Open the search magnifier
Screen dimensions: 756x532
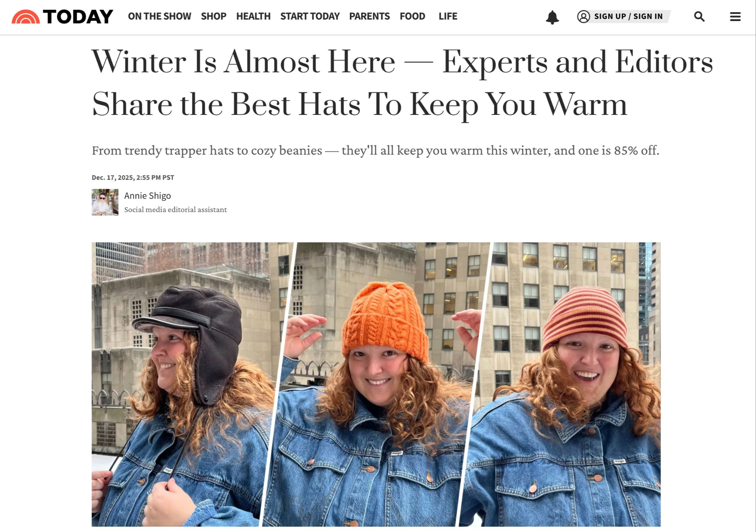click(699, 17)
